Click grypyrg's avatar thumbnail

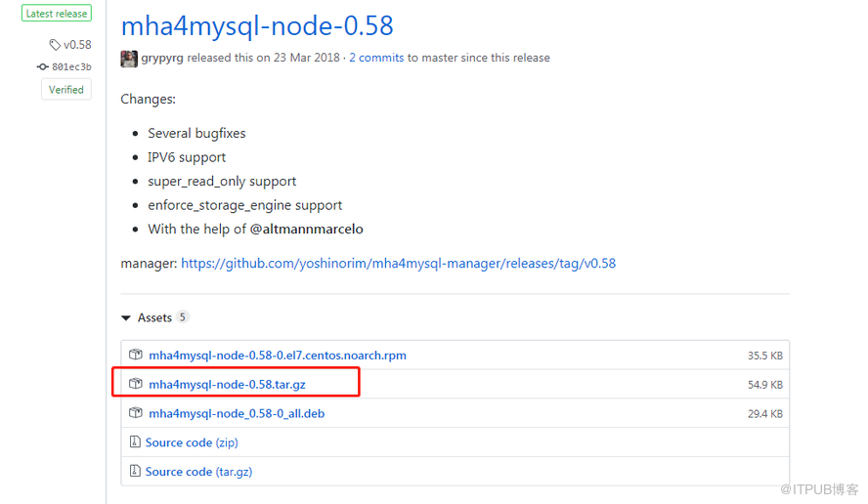coord(129,59)
